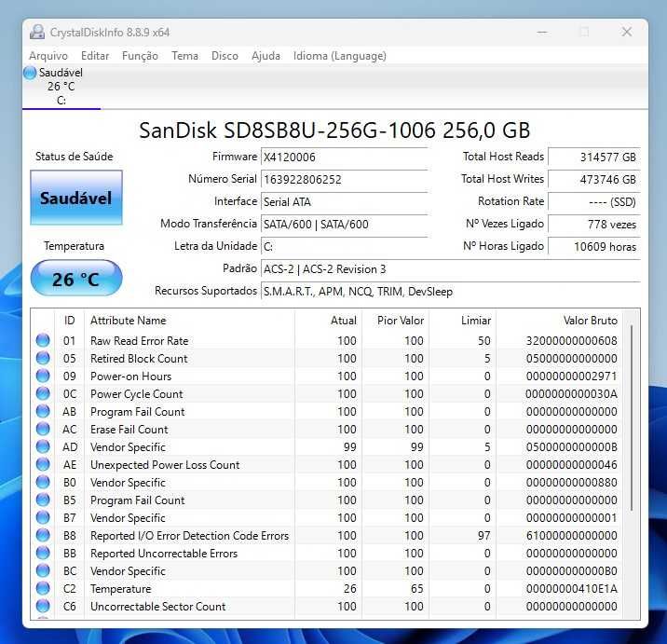The image size is (667, 644).
Task: Click Total Host Reads value 314577 GB
Action: pyautogui.click(x=593, y=158)
